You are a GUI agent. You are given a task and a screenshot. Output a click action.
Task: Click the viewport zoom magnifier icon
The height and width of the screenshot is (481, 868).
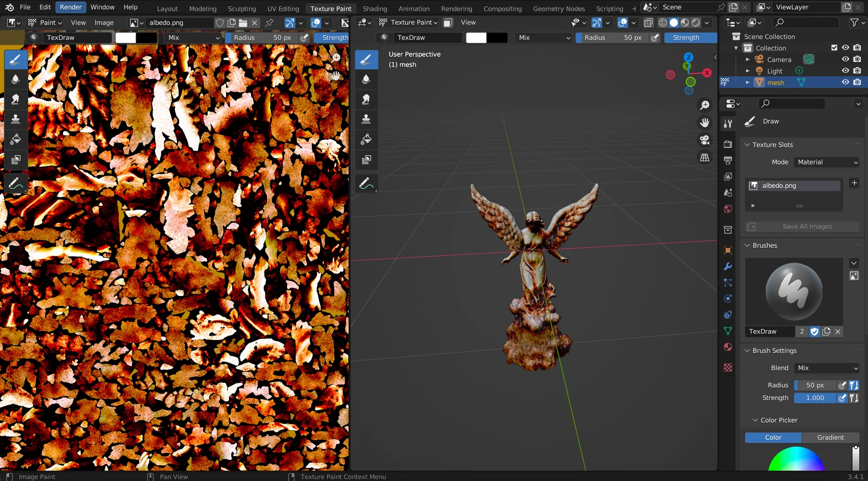pyautogui.click(x=705, y=105)
